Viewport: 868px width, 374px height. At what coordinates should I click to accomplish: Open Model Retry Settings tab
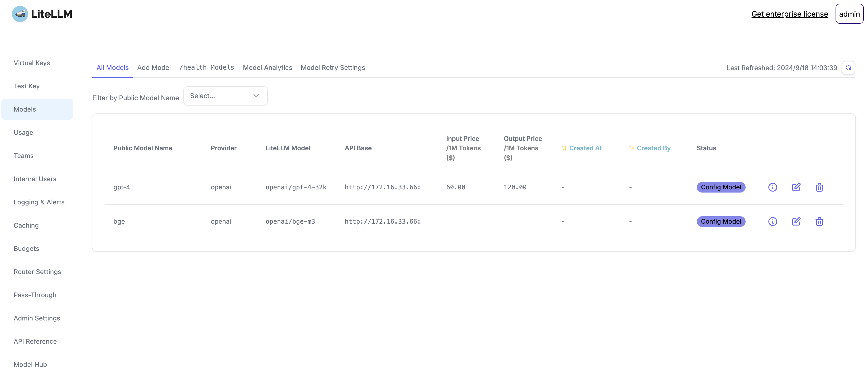(x=333, y=67)
